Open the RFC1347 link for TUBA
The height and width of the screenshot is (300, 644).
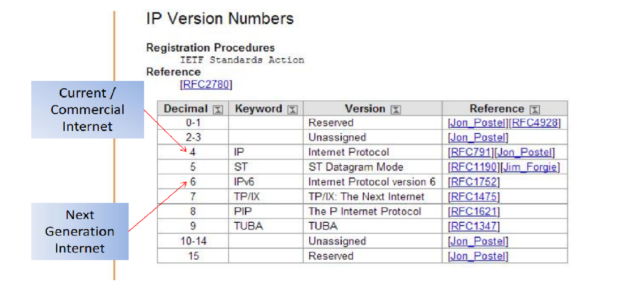point(474,226)
